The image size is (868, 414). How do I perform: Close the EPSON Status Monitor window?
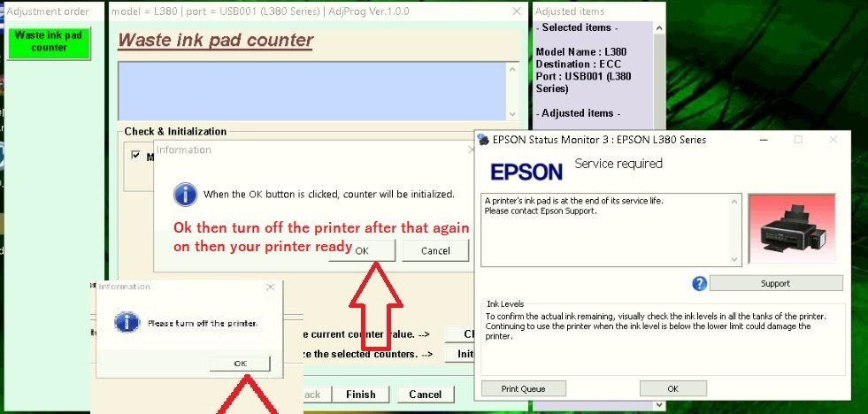coord(833,140)
